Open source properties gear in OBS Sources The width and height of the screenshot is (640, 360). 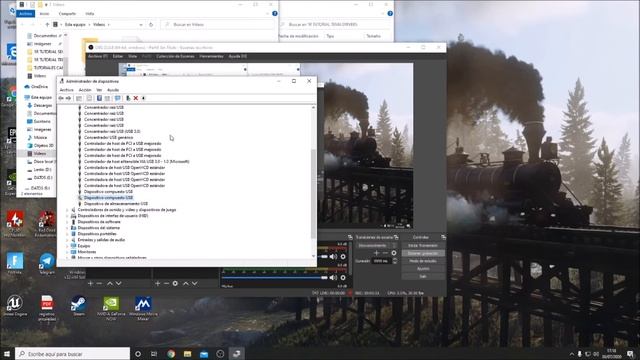175,283
